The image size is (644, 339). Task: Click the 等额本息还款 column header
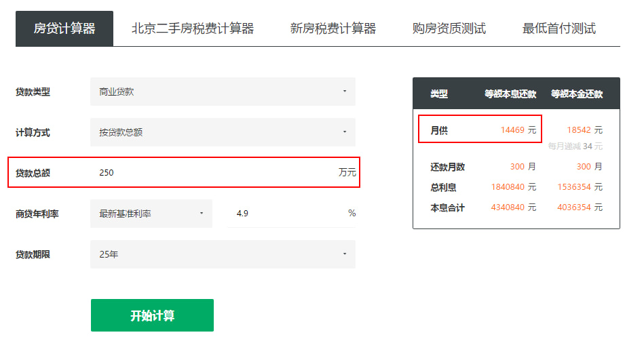[510, 94]
